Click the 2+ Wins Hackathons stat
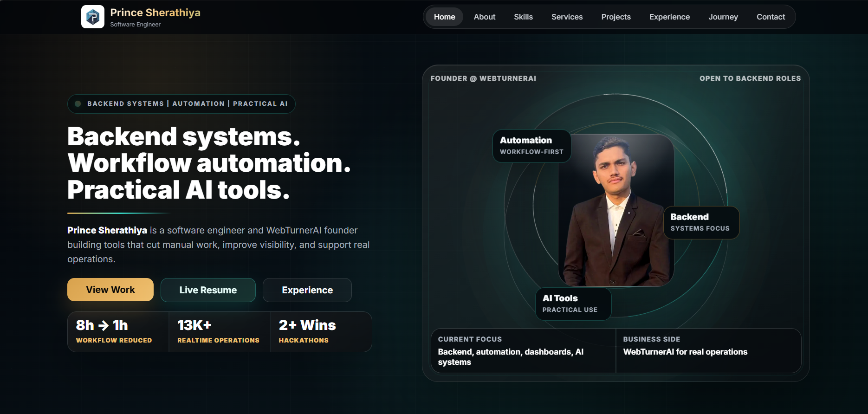The image size is (868, 414). click(x=321, y=332)
